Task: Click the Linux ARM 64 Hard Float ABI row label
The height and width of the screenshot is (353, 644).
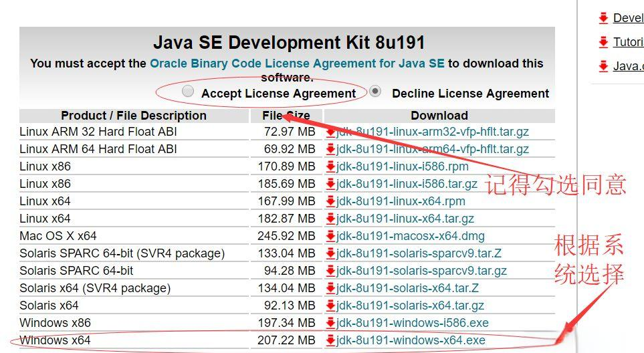Action: click(x=98, y=149)
